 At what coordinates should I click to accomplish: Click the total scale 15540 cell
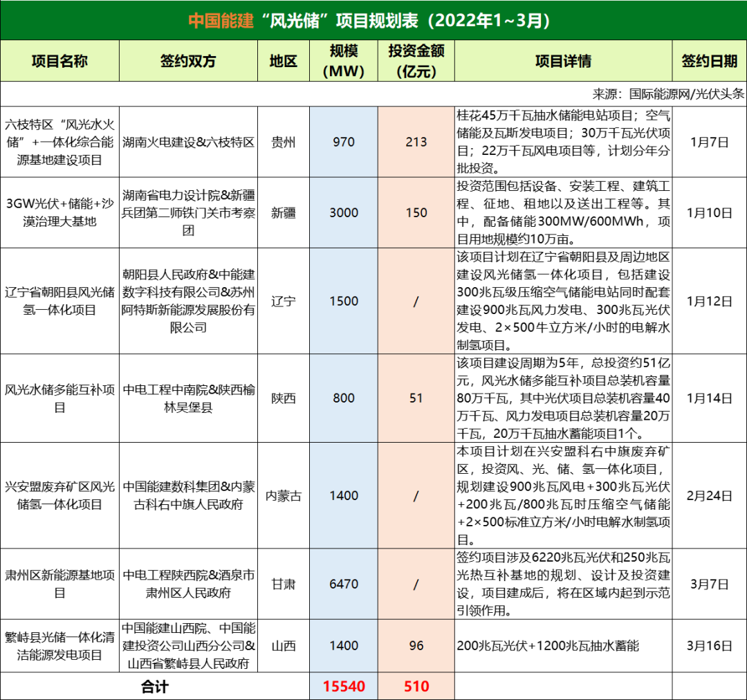[x=343, y=686]
